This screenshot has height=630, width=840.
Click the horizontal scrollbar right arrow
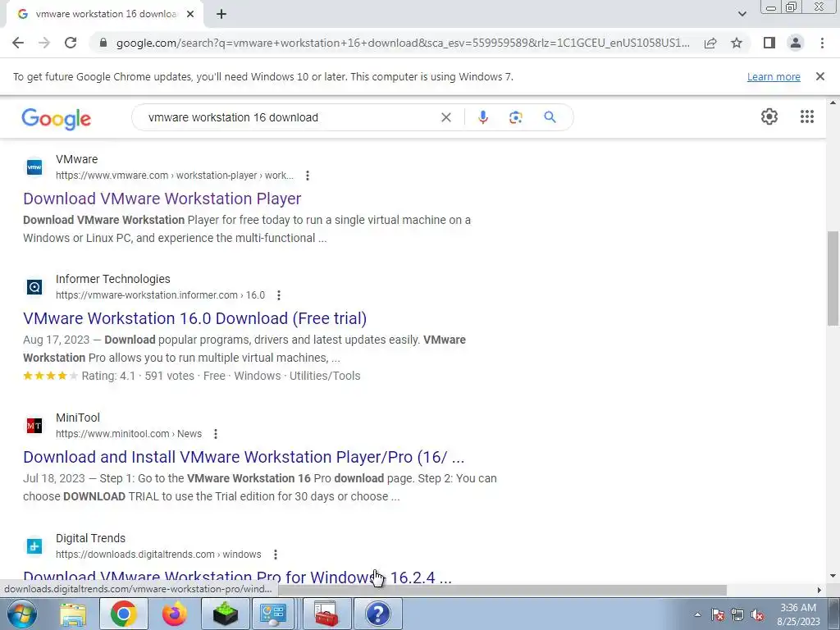coord(819,590)
